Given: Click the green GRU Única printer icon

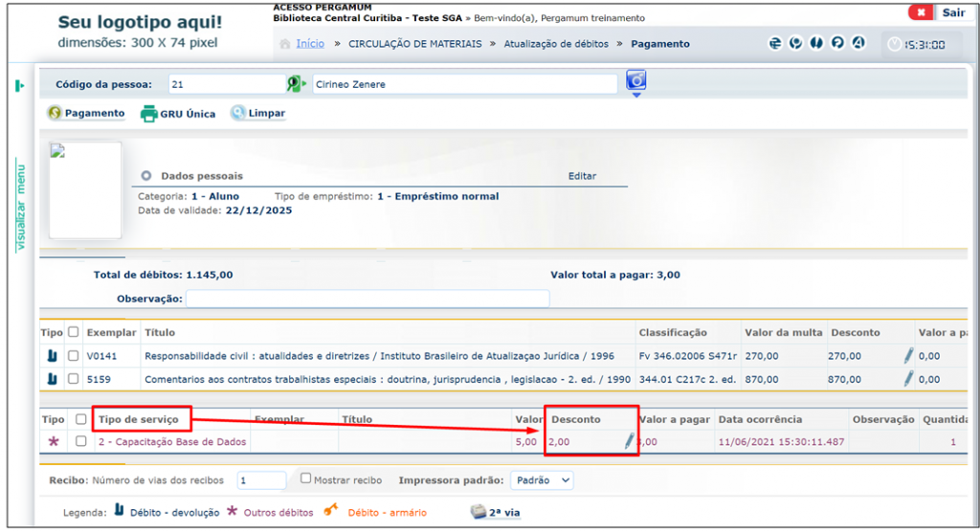Looking at the screenshot, I should pos(148,114).
